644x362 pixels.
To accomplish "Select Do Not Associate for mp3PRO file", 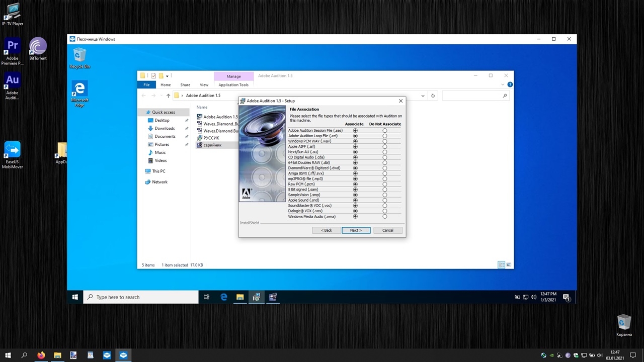I will click(385, 179).
